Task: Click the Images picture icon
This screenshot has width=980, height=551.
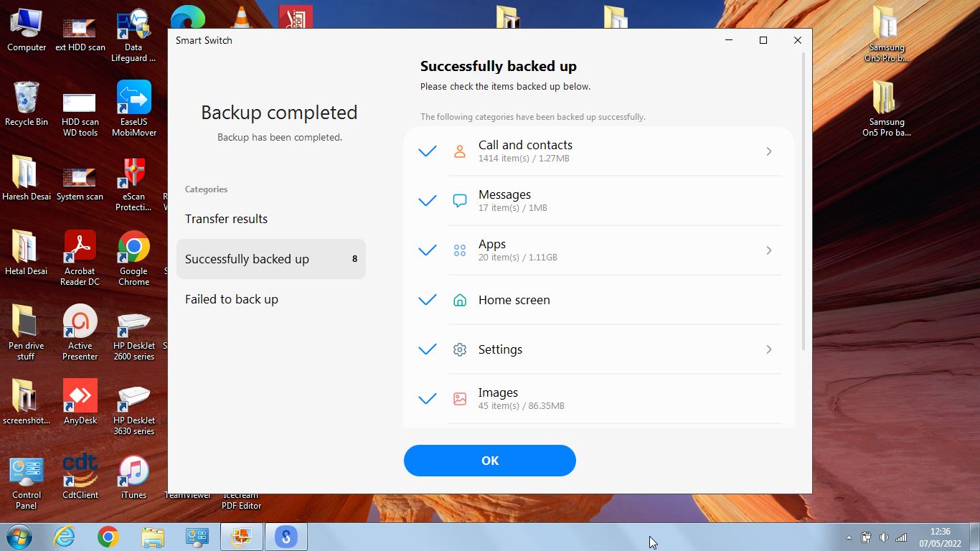Action: [x=460, y=399]
